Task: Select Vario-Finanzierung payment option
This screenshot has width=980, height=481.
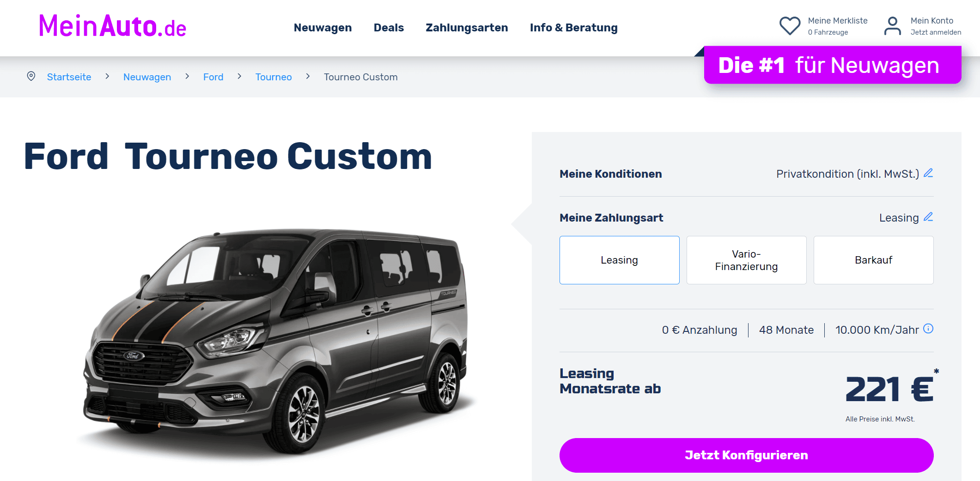Action: point(746,260)
